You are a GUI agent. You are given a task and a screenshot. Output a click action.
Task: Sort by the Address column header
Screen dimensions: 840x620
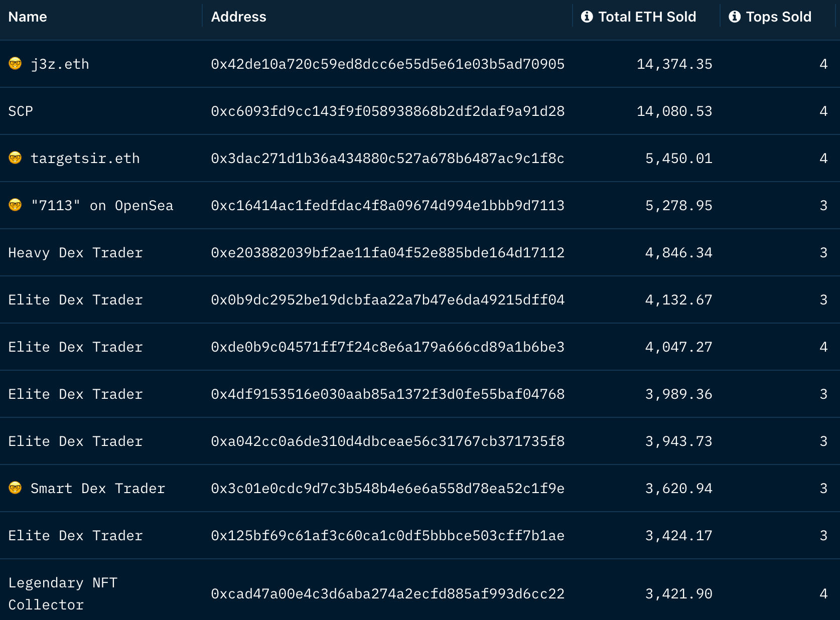click(238, 17)
